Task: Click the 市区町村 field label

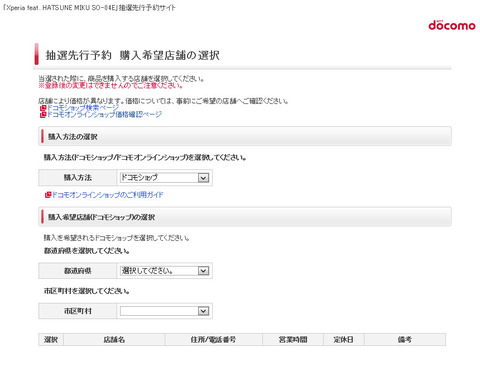Action: coord(78,311)
